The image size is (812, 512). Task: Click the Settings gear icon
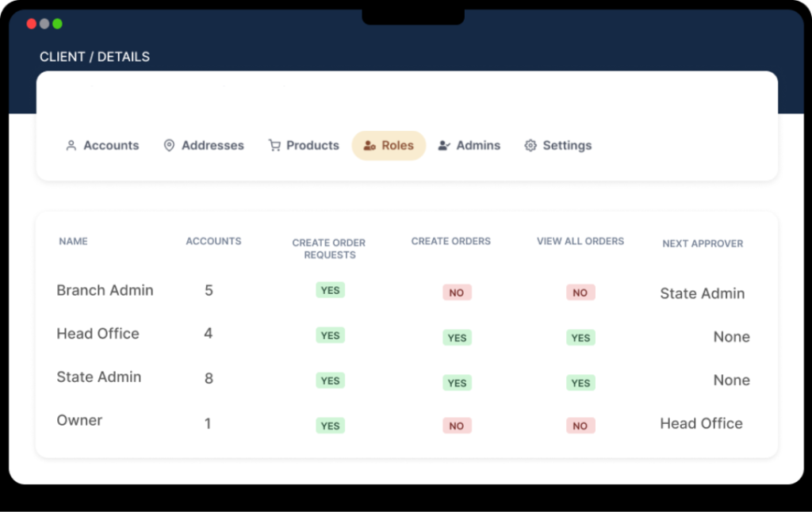click(x=530, y=146)
